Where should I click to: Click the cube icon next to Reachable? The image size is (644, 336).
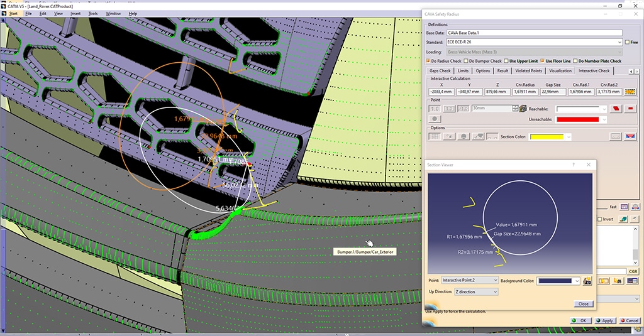[523, 109]
